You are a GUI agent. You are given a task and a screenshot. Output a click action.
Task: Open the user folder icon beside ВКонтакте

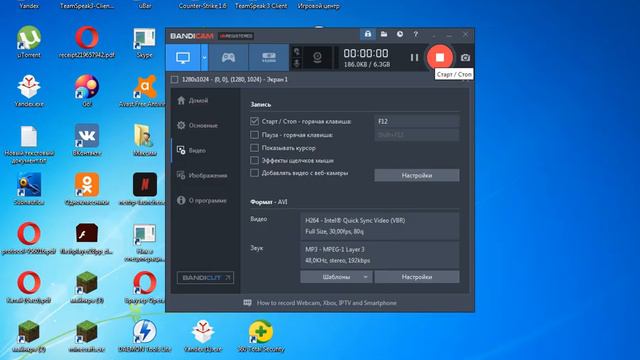(144, 140)
